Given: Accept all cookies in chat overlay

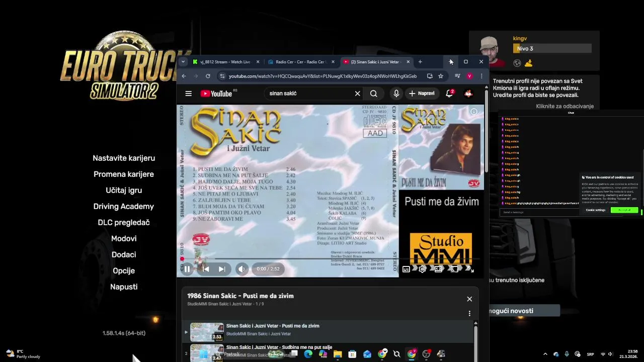Looking at the screenshot, I should tap(624, 210).
